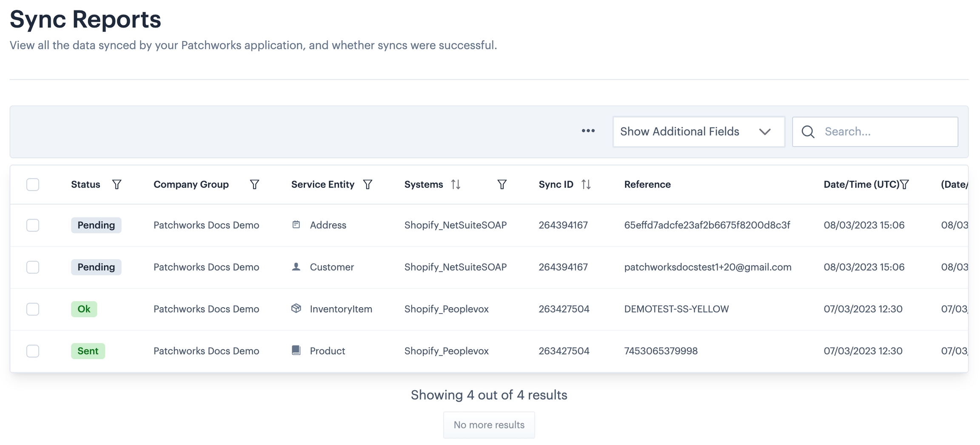The height and width of the screenshot is (445, 980).
Task: Check the Address row checkbox
Action: [x=33, y=225]
